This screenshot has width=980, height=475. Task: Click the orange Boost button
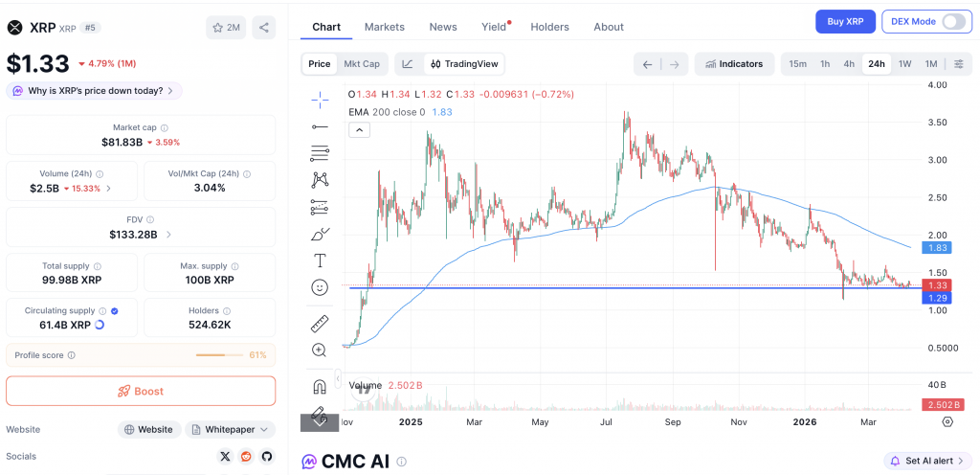[141, 391]
